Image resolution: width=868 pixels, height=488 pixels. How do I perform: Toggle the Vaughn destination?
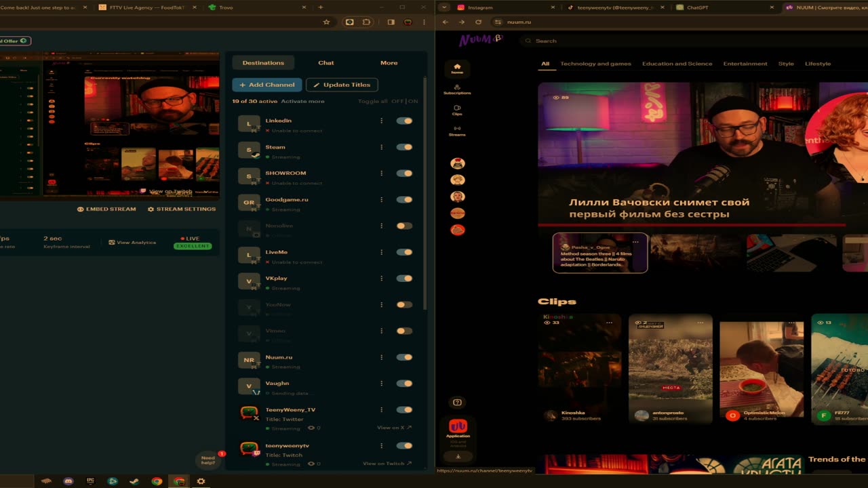(404, 384)
